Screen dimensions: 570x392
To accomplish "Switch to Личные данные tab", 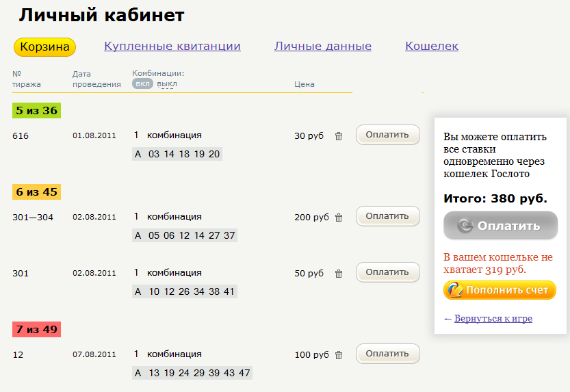I will [x=323, y=47].
